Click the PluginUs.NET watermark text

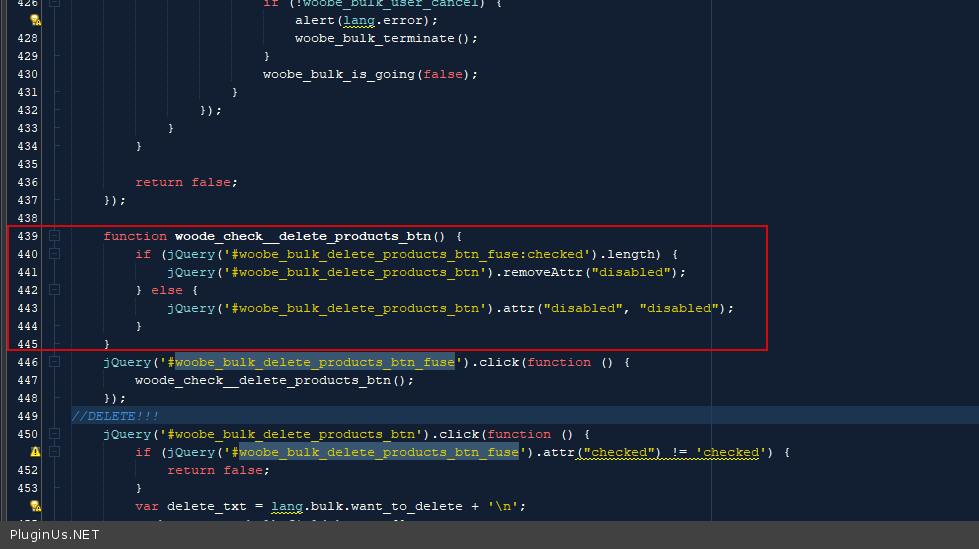click(55, 535)
